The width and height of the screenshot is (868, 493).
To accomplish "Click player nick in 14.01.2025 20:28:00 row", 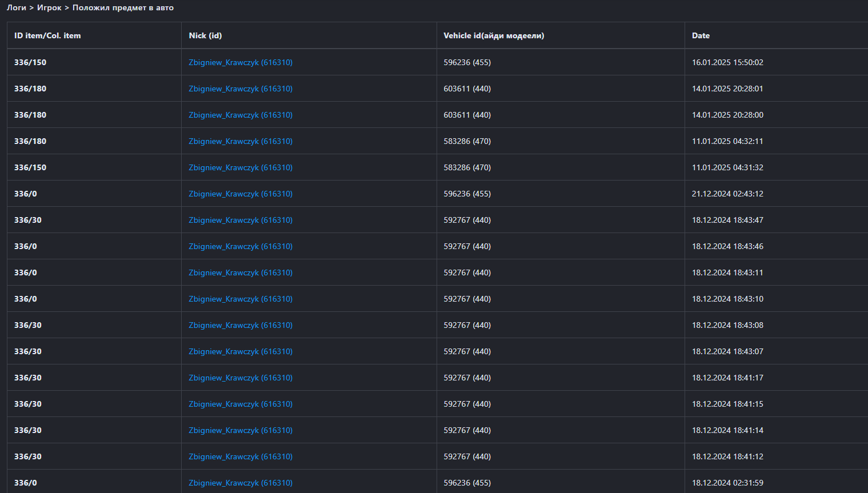I will (x=241, y=115).
